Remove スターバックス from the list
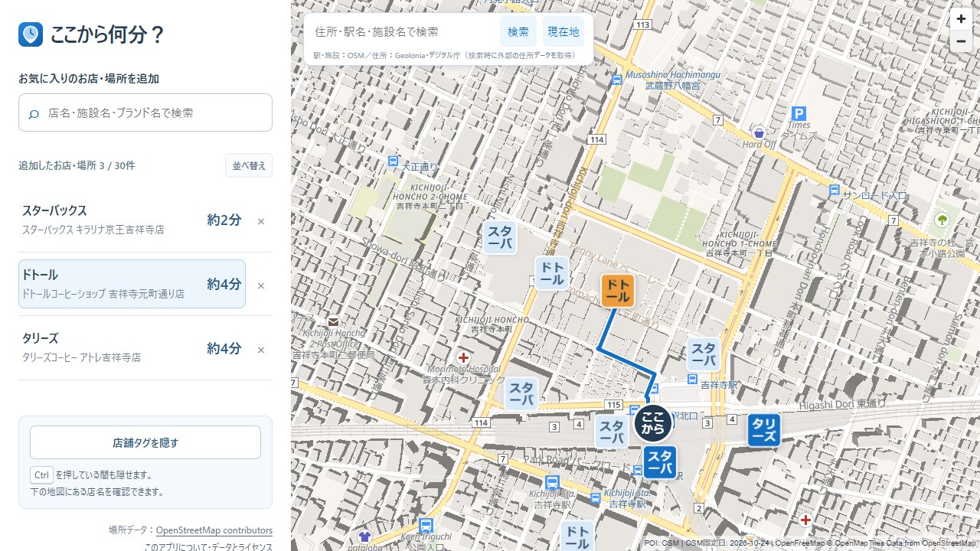980x551 pixels. [x=261, y=221]
